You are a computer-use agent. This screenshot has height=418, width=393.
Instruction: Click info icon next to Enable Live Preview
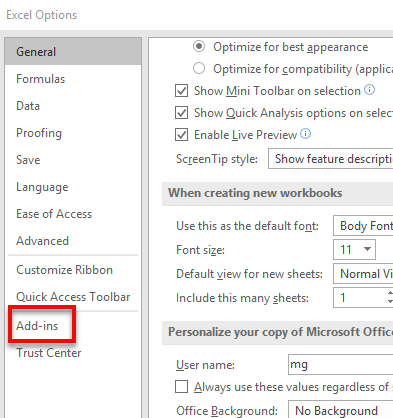tap(305, 134)
